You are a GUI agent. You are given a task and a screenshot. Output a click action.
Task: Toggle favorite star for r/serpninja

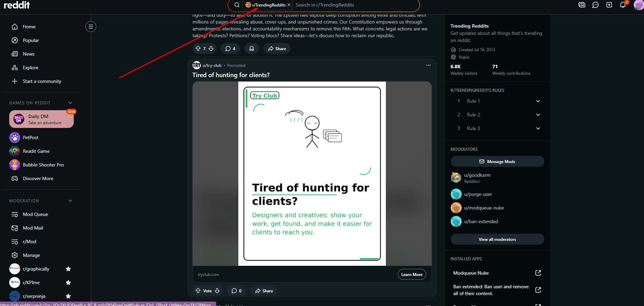pyautogui.click(x=68, y=296)
